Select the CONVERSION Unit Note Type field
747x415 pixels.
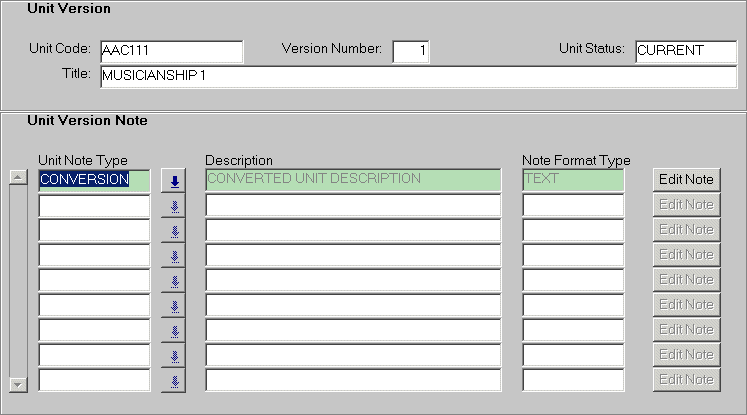tap(94, 180)
